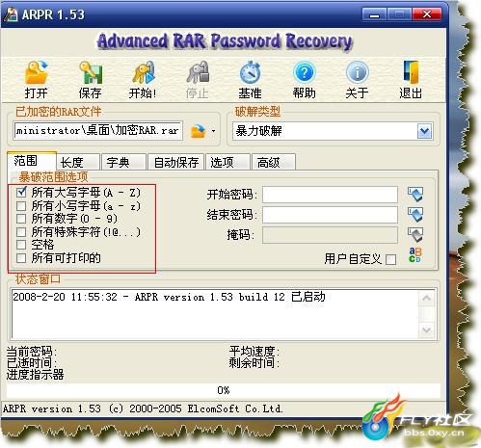Click the status bar text ElcomSoft Co. Ltd.
This screenshot has width=481, height=448.
coord(235,408)
